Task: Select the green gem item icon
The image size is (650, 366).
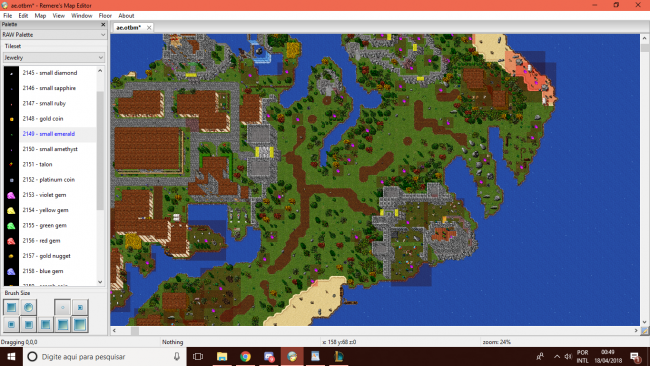Action: 11,225
